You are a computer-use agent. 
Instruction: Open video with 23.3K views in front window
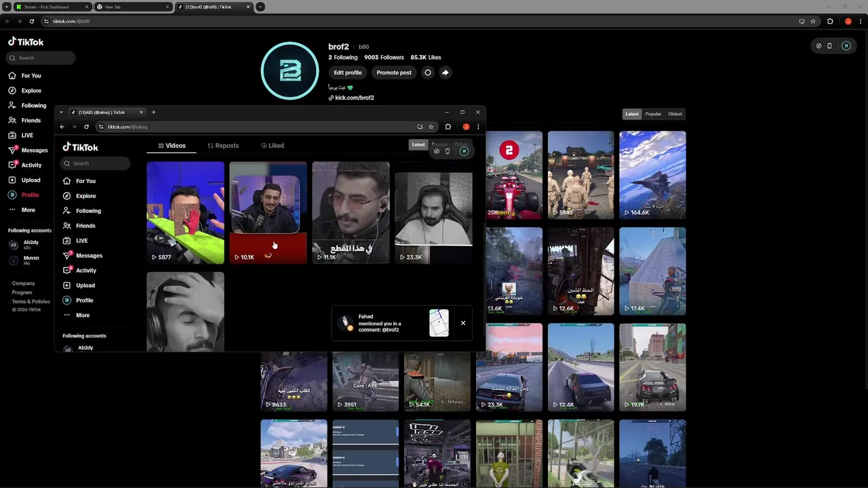433,212
